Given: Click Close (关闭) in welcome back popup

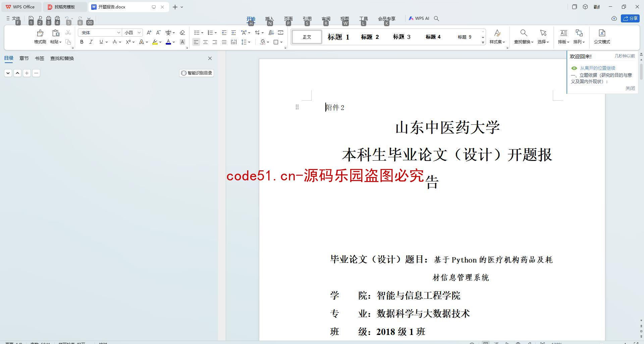Looking at the screenshot, I should 630,88.
